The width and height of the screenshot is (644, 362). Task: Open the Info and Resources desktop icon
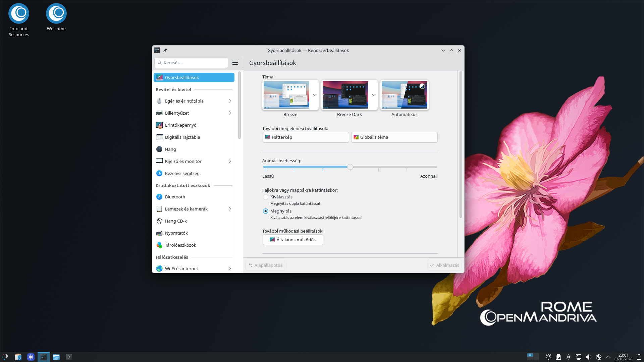point(19,20)
